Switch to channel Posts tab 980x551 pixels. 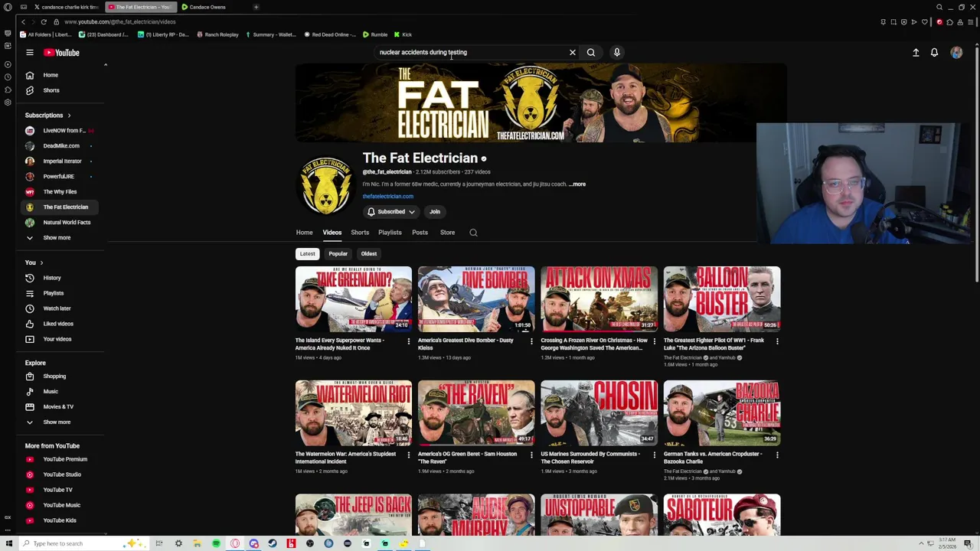click(x=420, y=233)
